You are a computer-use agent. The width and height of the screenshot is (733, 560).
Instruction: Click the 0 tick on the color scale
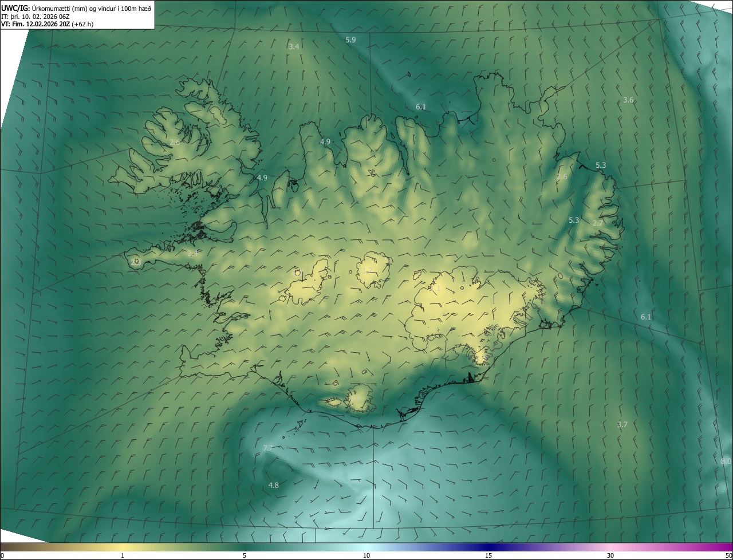(2, 556)
